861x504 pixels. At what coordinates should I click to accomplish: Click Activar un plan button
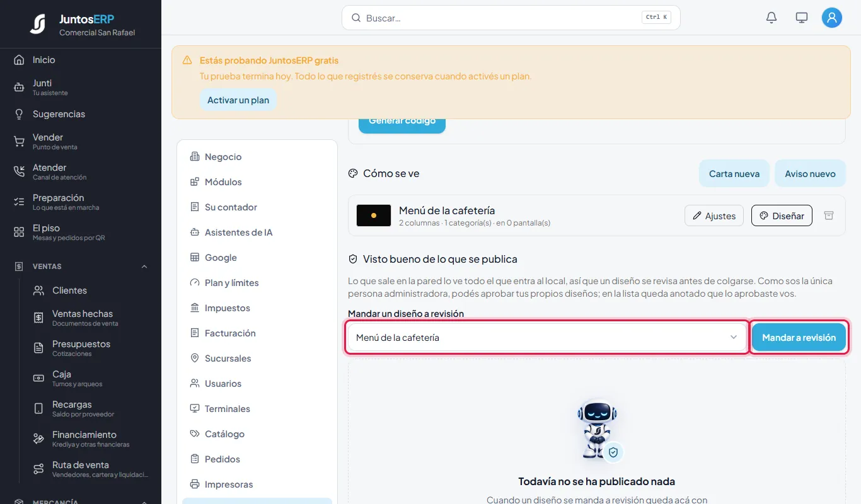click(238, 100)
